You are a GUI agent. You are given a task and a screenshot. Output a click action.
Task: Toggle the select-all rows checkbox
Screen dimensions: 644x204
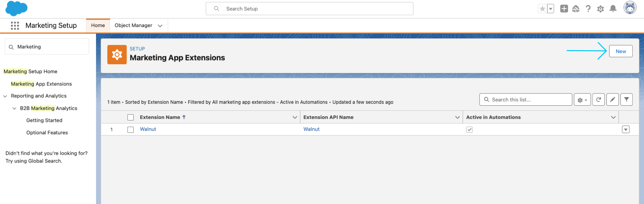[x=131, y=117]
